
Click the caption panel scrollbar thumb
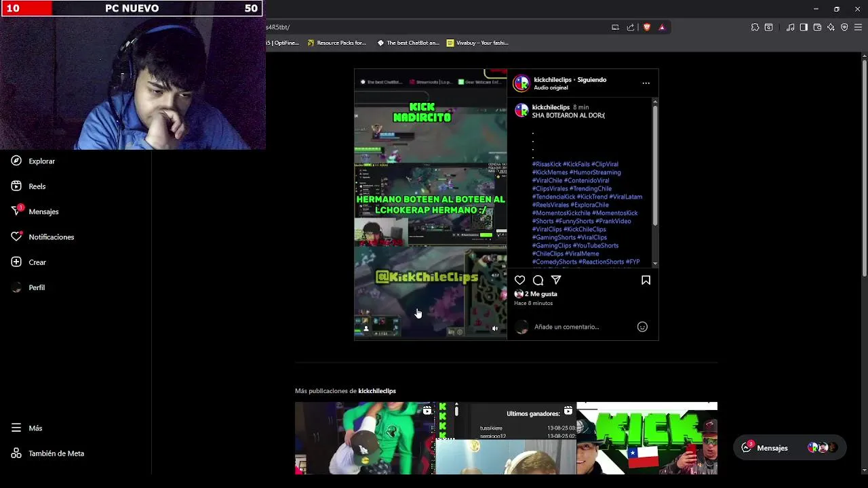pos(655,166)
